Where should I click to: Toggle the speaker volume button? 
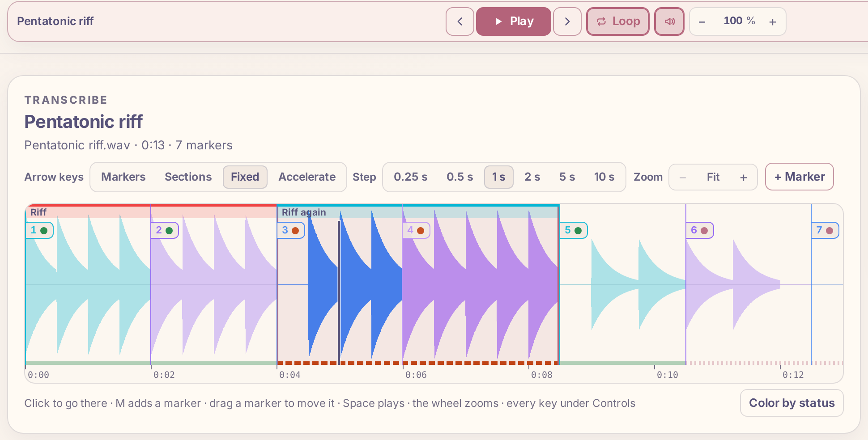669,21
